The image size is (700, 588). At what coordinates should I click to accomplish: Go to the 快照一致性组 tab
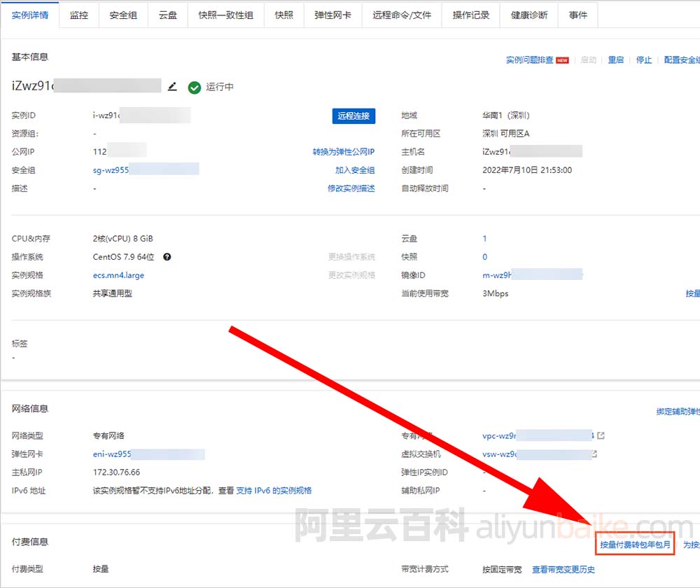tap(225, 15)
